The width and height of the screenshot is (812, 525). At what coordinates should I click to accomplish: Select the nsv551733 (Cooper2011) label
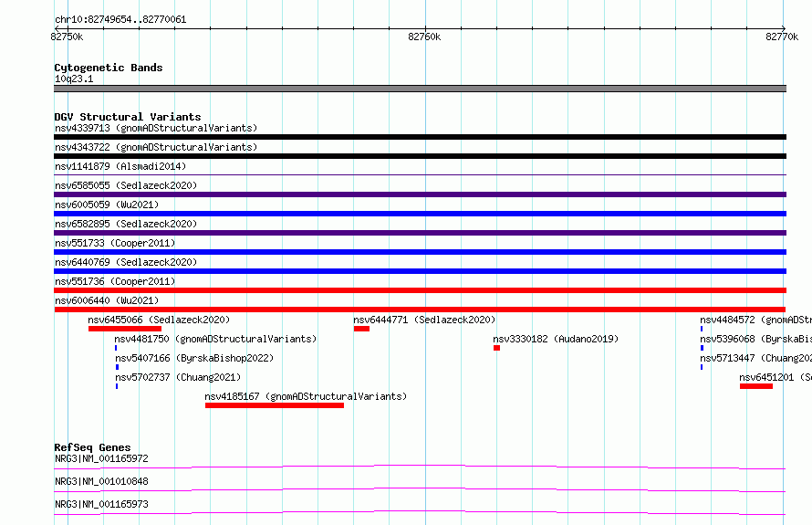click(x=115, y=243)
